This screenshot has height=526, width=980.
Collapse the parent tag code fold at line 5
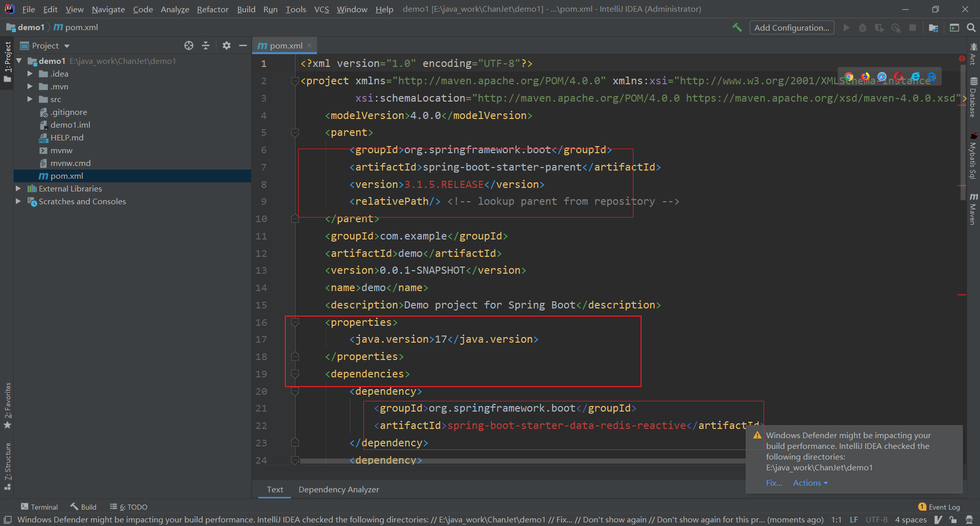pyautogui.click(x=295, y=132)
